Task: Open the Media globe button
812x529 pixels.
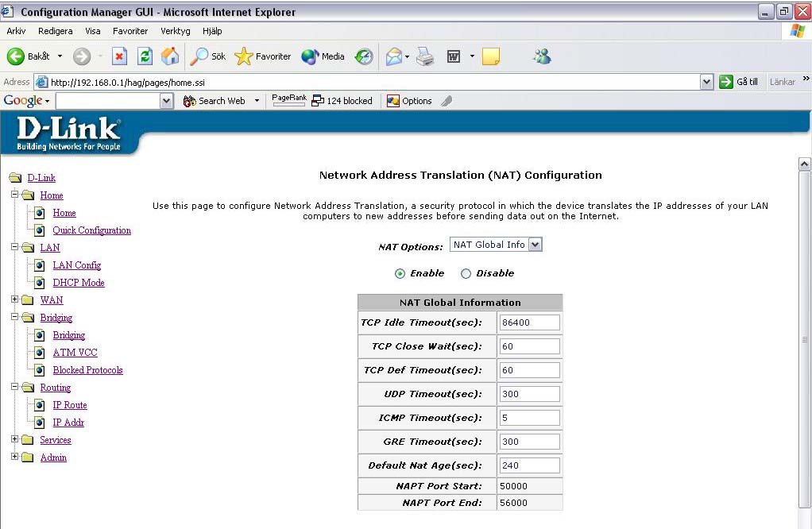Action: click(323, 56)
